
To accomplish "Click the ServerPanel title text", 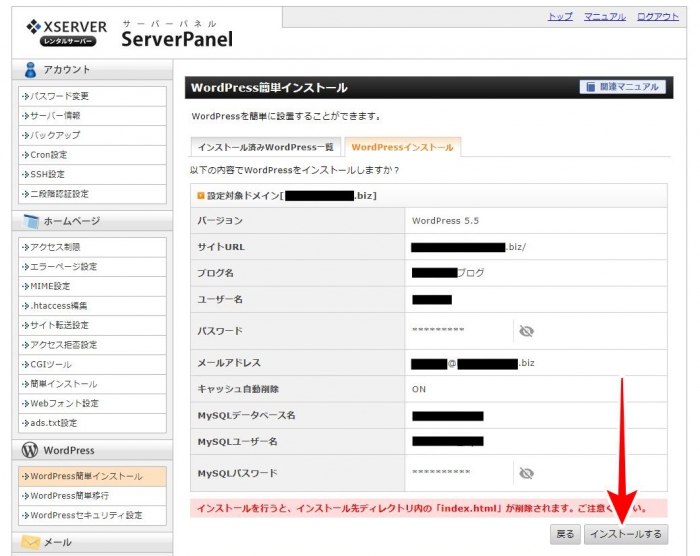I will click(177, 39).
